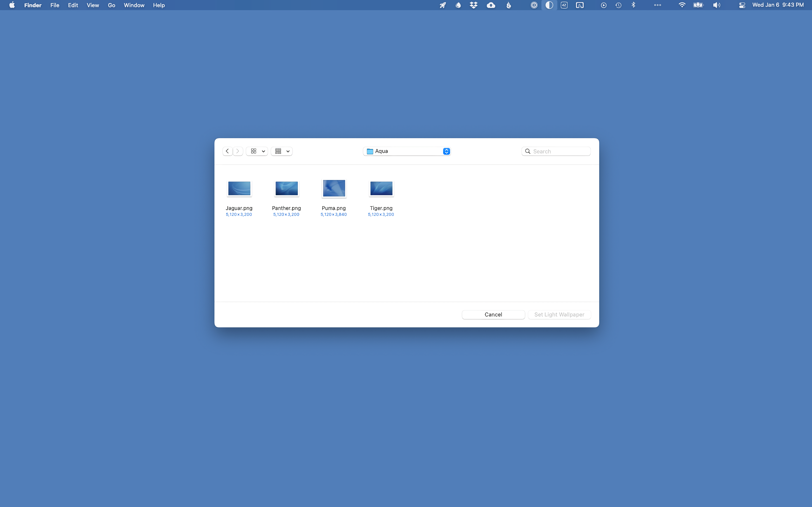This screenshot has height=507, width=812.
Task: Open the Time Machine menu bar icon
Action: coord(619,5)
